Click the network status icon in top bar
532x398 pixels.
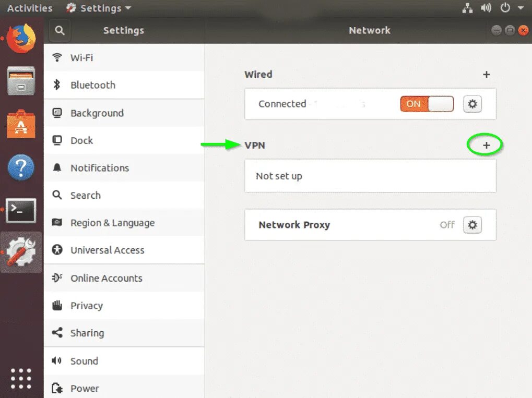tap(468, 8)
